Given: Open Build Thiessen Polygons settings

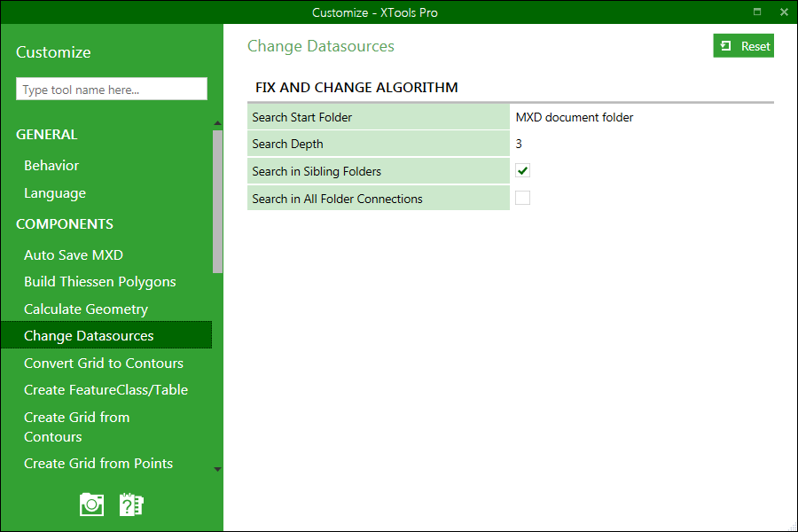Looking at the screenshot, I should point(99,281).
